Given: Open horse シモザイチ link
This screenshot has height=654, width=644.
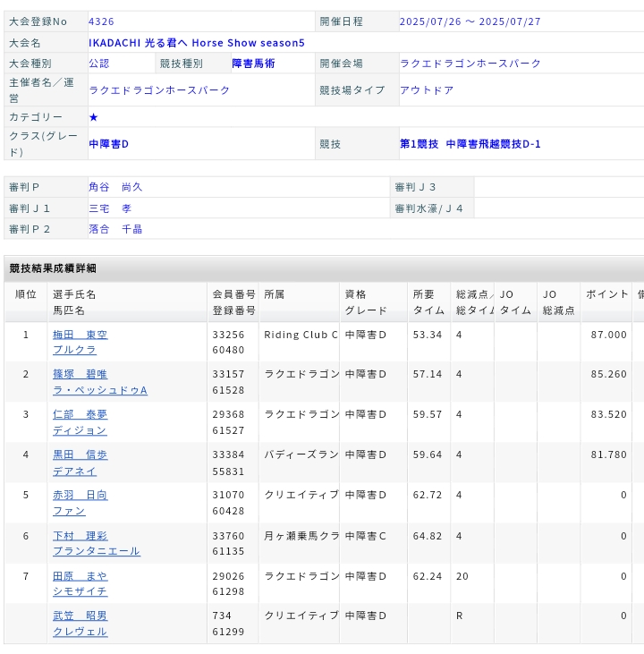Looking at the screenshot, I should [x=80, y=592].
